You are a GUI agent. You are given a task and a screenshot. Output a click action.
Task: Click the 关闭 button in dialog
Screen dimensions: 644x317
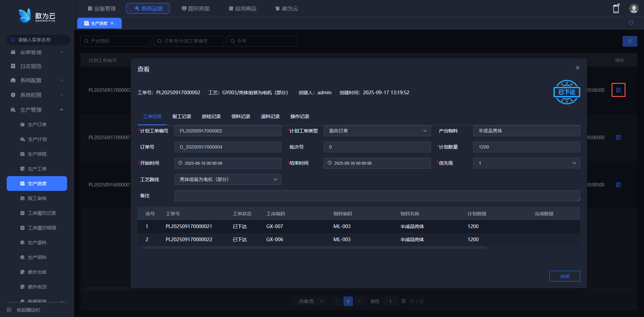tap(565, 276)
